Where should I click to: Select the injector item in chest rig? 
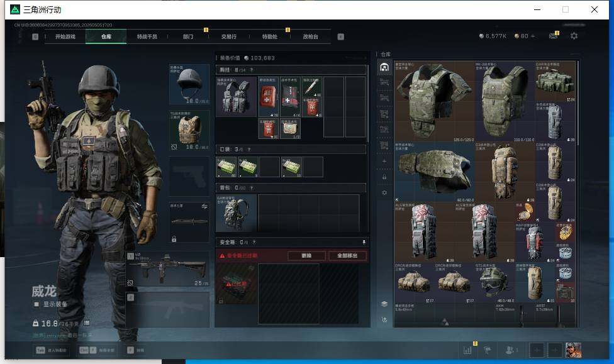point(311,87)
